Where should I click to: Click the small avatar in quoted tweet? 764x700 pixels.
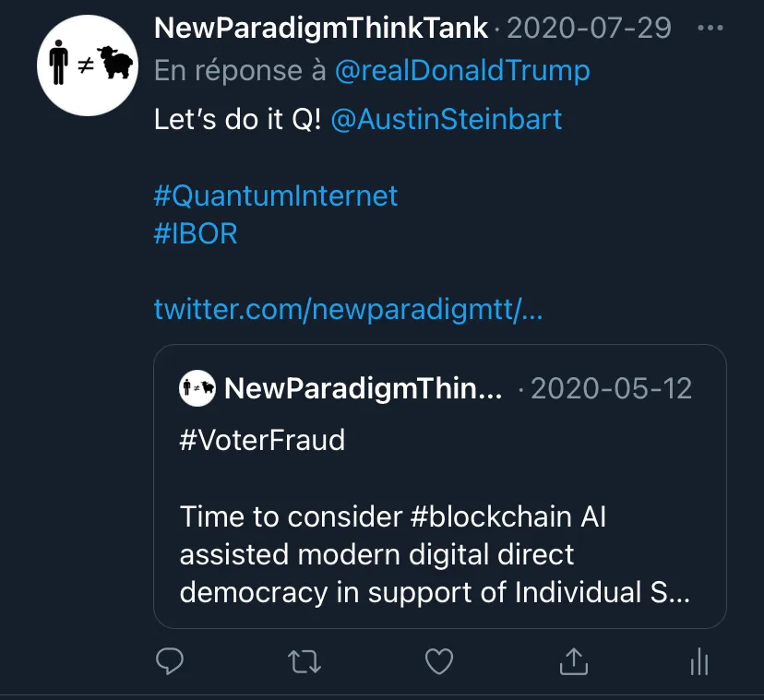pyautogui.click(x=197, y=388)
